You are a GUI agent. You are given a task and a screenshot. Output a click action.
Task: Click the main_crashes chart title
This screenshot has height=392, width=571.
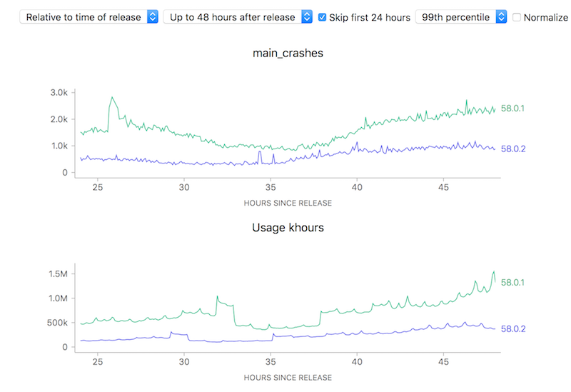(288, 53)
